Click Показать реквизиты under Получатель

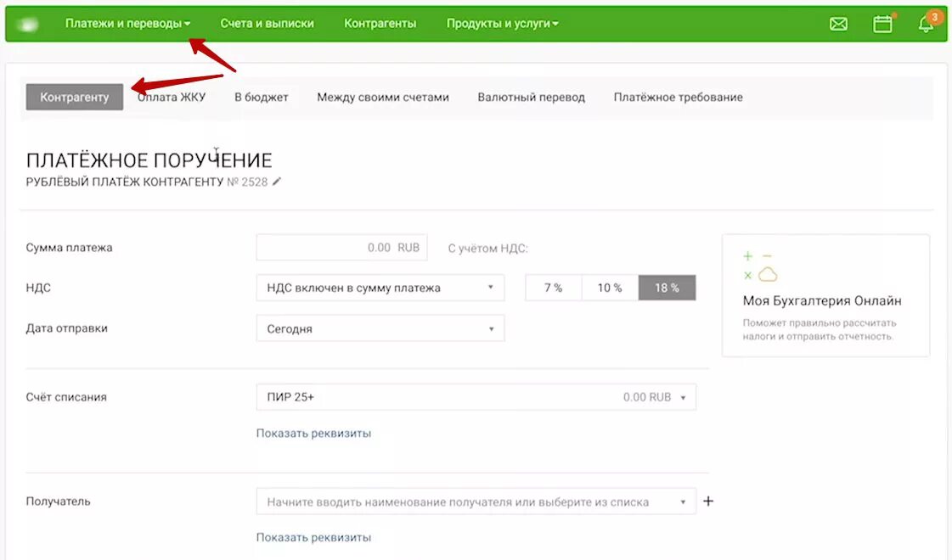313,537
